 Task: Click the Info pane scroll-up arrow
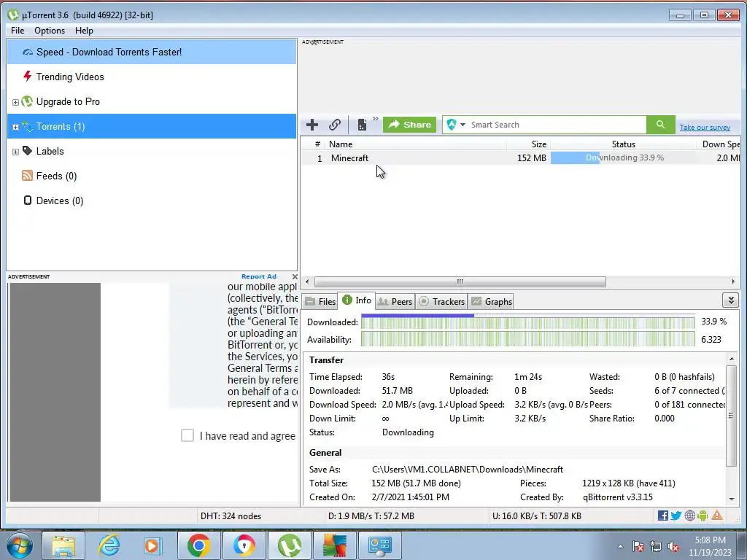coord(732,359)
